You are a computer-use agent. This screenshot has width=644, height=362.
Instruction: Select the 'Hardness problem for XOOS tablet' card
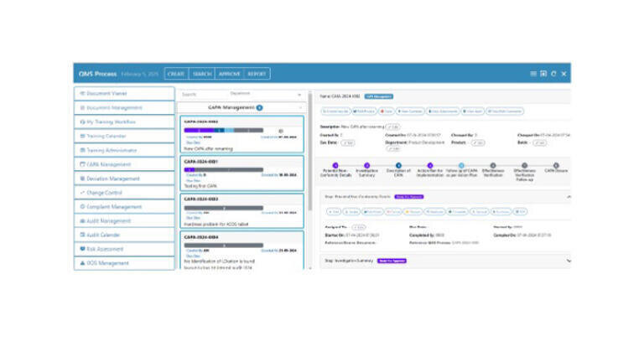point(241,211)
